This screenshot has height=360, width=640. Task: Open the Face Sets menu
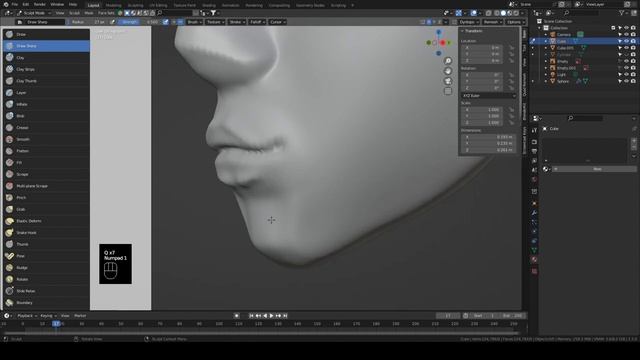point(106,13)
